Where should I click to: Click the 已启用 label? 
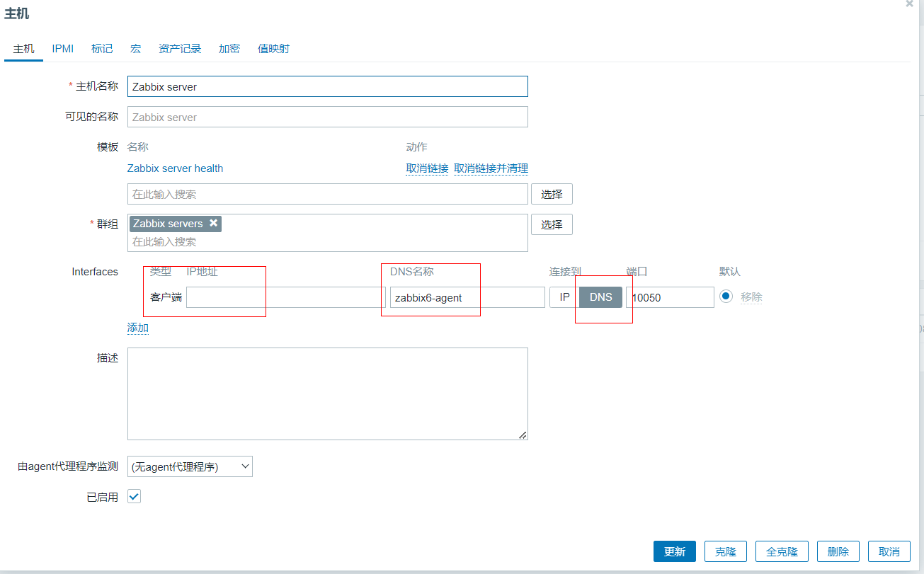[103, 497]
